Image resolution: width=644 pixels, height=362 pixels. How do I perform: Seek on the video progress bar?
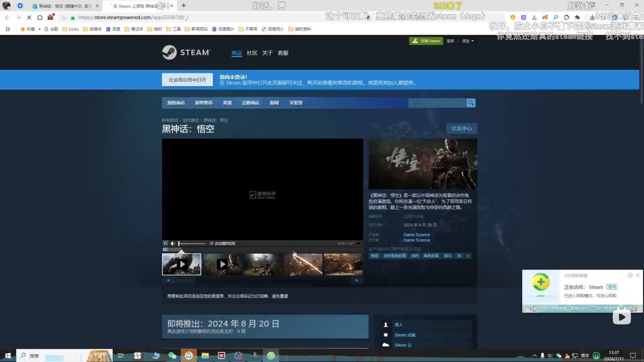click(262, 249)
